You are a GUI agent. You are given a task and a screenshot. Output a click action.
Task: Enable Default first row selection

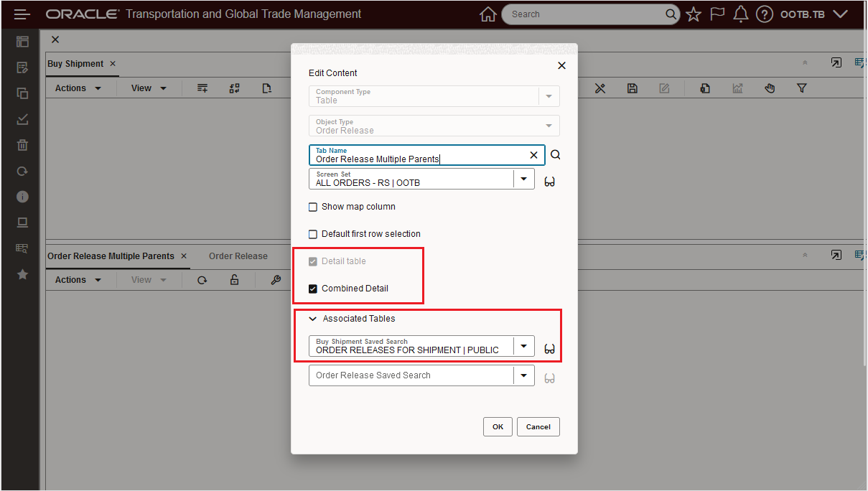[313, 234]
